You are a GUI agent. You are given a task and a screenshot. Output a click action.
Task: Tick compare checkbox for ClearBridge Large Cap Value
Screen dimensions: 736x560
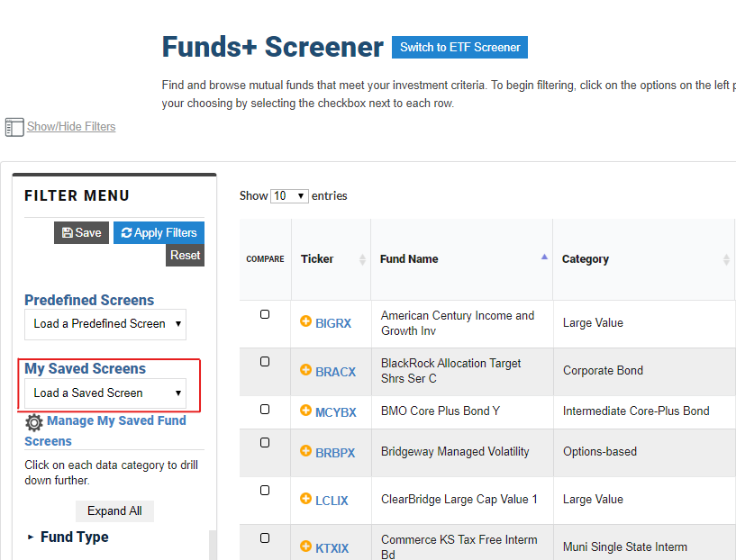click(x=265, y=491)
